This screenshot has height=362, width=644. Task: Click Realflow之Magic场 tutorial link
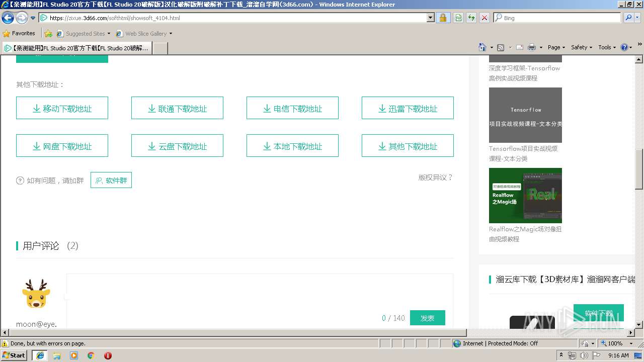point(525,234)
